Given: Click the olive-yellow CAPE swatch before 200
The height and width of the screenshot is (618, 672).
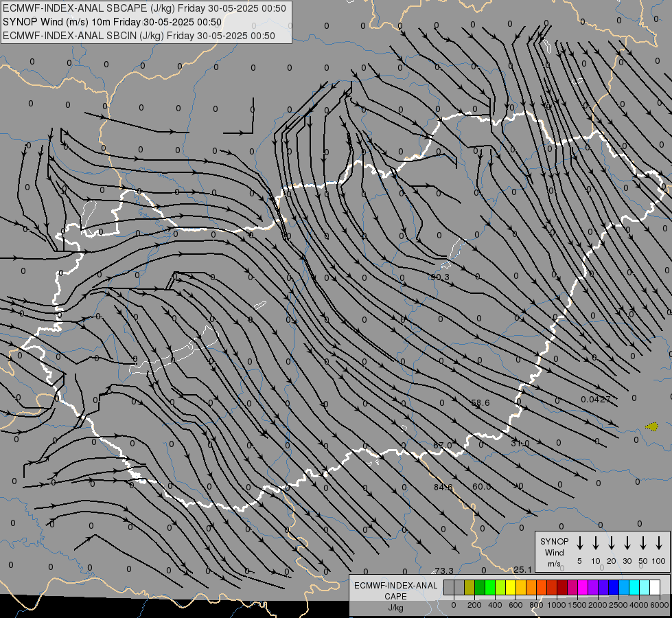Looking at the screenshot, I should coord(470,587).
